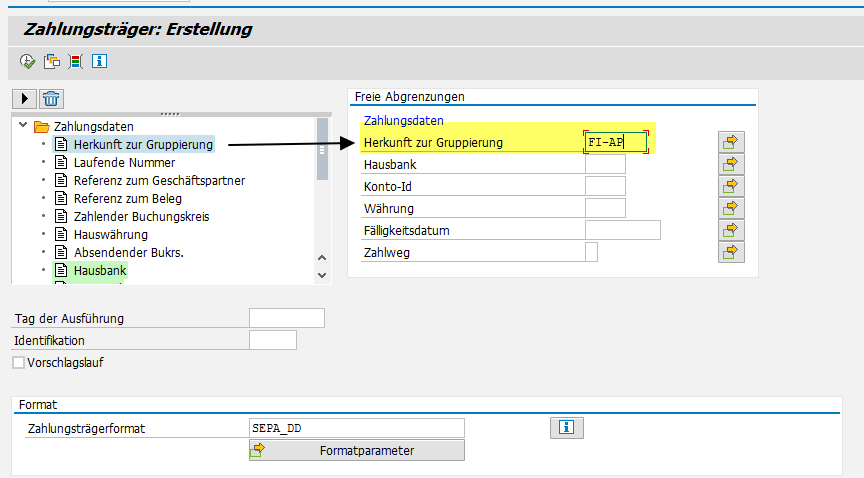The width and height of the screenshot is (864, 478).
Task: Click the Get Variant toolbar icon
Action: pos(51,62)
